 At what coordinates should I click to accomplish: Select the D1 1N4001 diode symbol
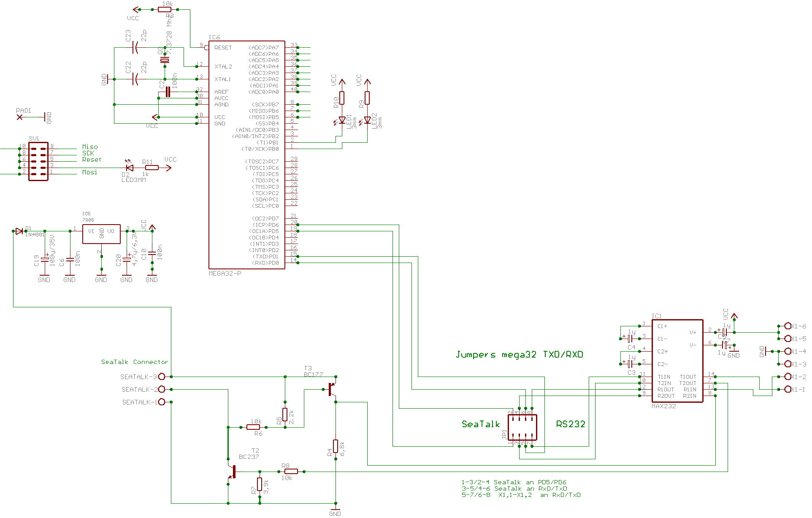pos(19,231)
